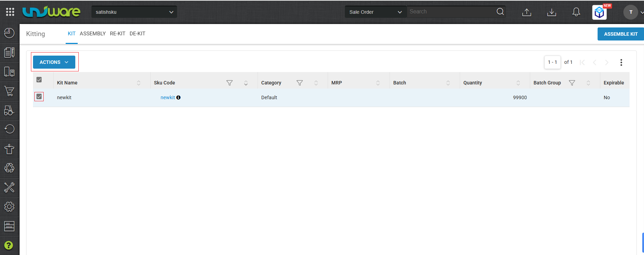This screenshot has width=644, height=255.
Task: Open the app grid launcher icon
Action: [x=10, y=12]
